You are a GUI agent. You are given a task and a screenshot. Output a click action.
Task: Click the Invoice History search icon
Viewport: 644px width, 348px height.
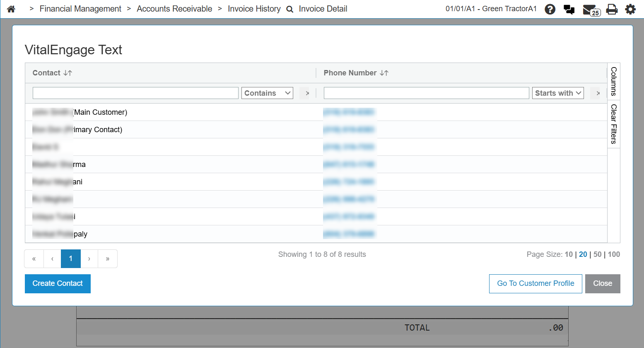click(x=290, y=9)
